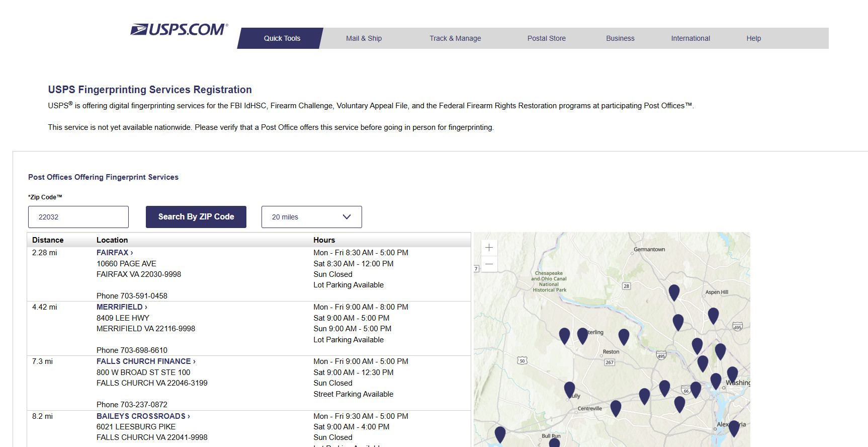Open the 20 miles radius dropdown

(311, 217)
